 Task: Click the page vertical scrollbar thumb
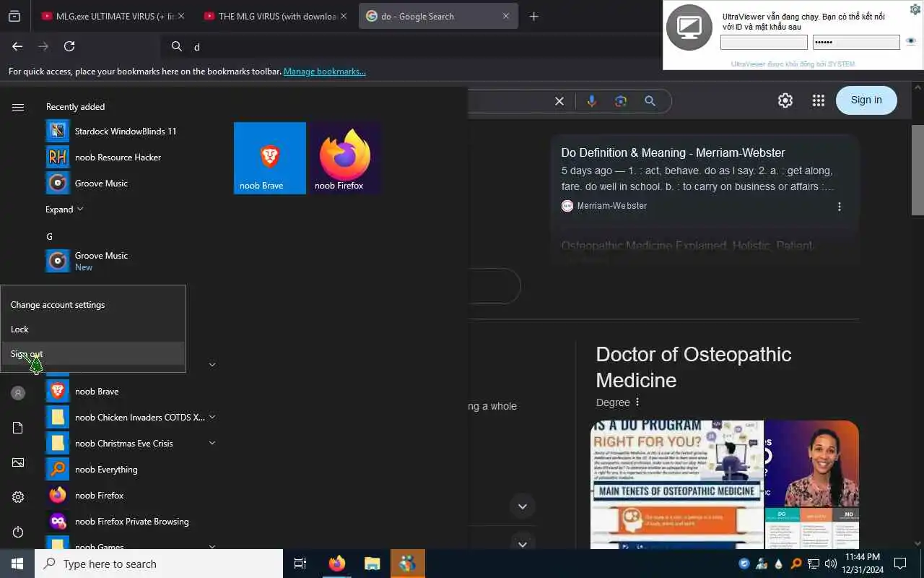(x=918, y=170)
